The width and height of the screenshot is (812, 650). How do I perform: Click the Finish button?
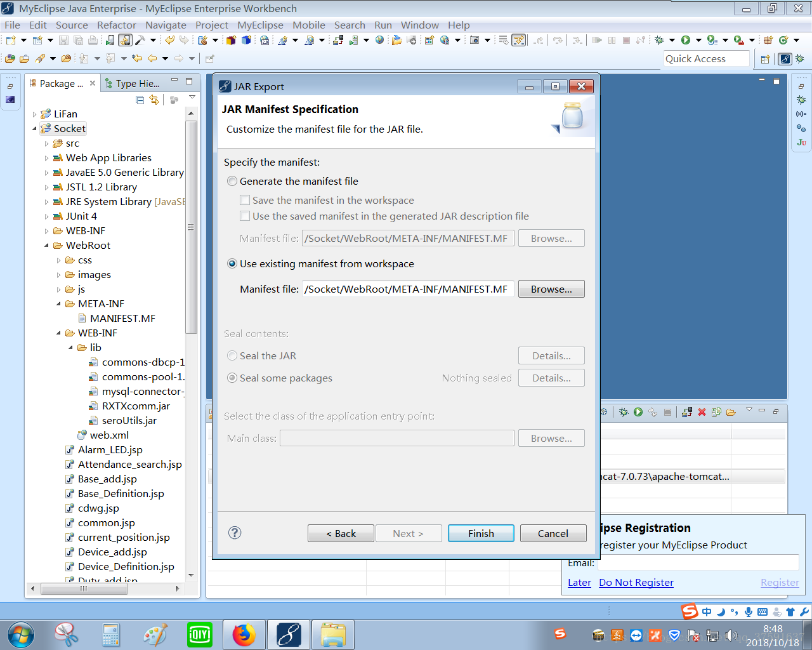481,533
